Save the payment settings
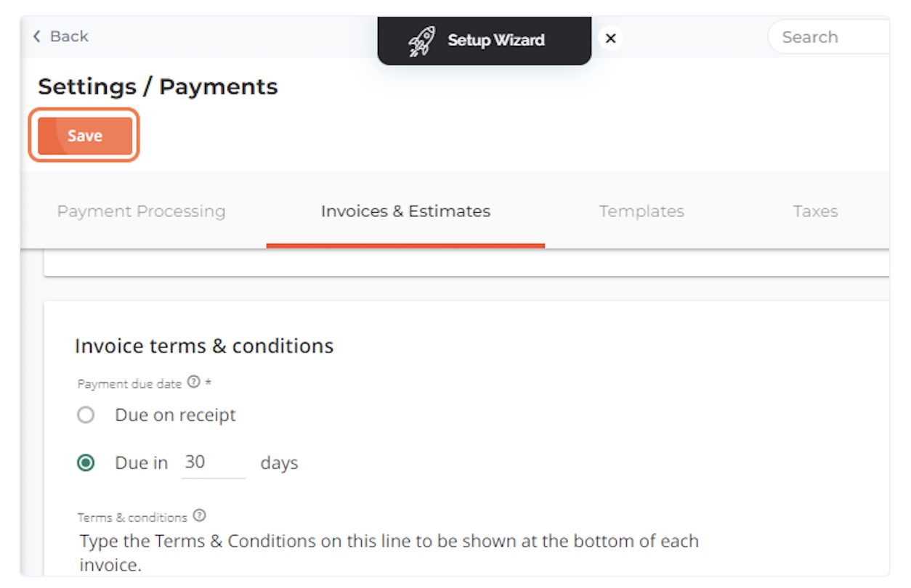Image resolution: width=911 pixels, height=588 pixels. (84, 135)
